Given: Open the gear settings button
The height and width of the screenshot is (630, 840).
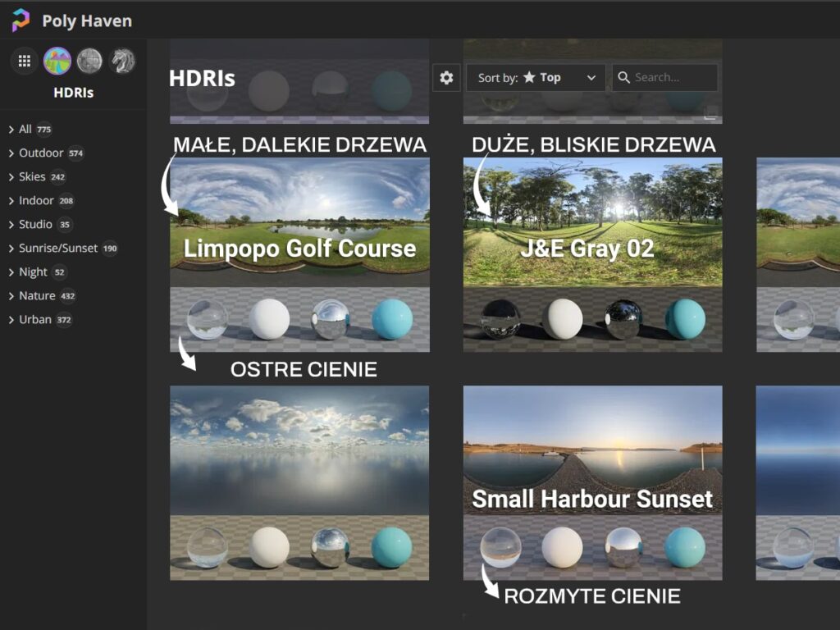Looking at the screenshot, I should [x=446, y=78].
